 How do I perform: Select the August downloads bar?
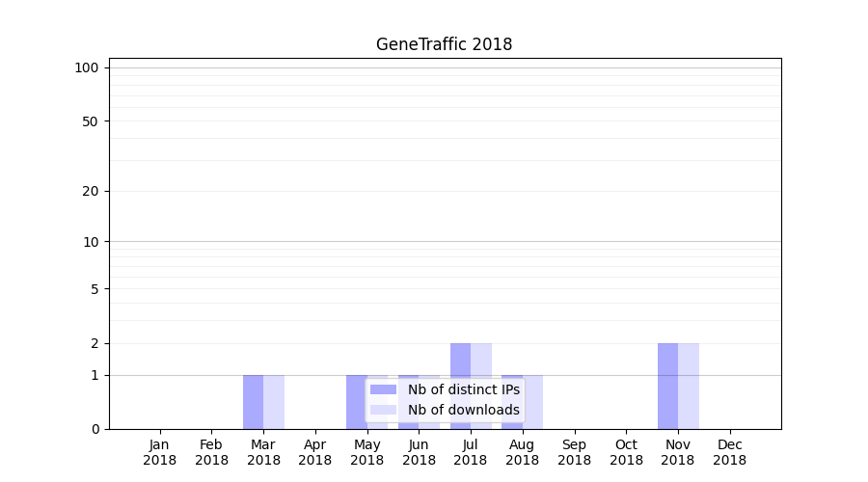click(533, 402)
